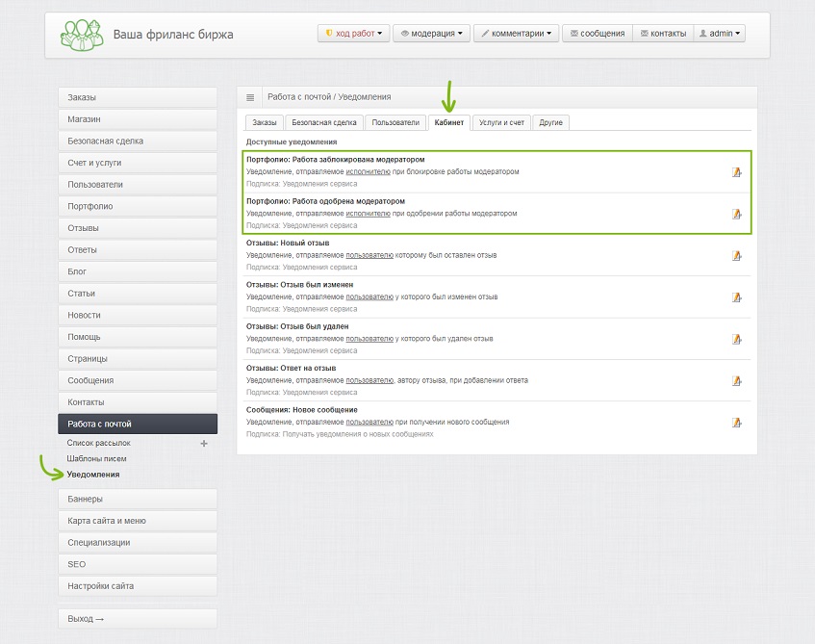The image size is (815, 644).
Task: Edit the 'Работа заблокирована модератором' notification
Action: (x=736, y=172)
